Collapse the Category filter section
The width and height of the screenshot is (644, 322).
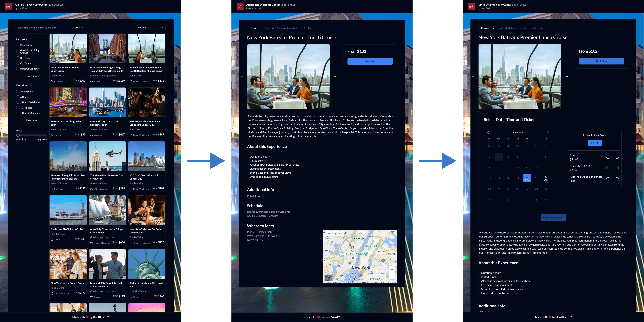tap(45, 39)
